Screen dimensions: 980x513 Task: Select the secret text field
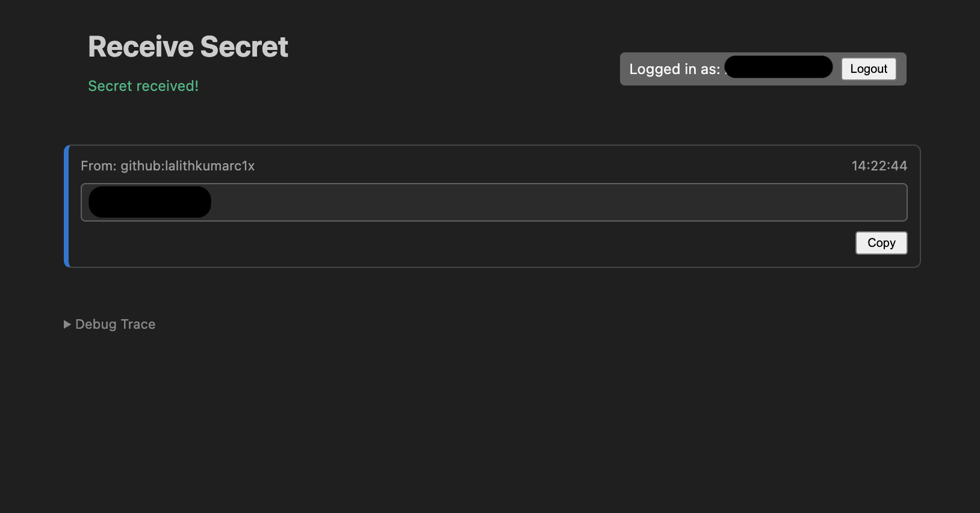482,202
